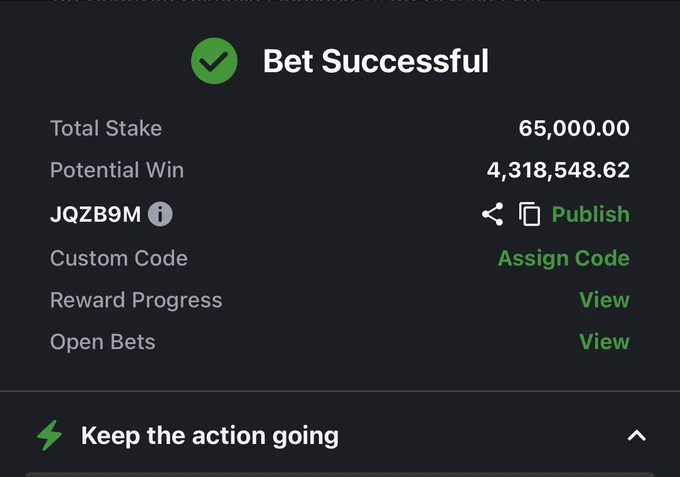The image size is (680, 477).
Task: View Reward Progress
Action: (x=605, y=300)
